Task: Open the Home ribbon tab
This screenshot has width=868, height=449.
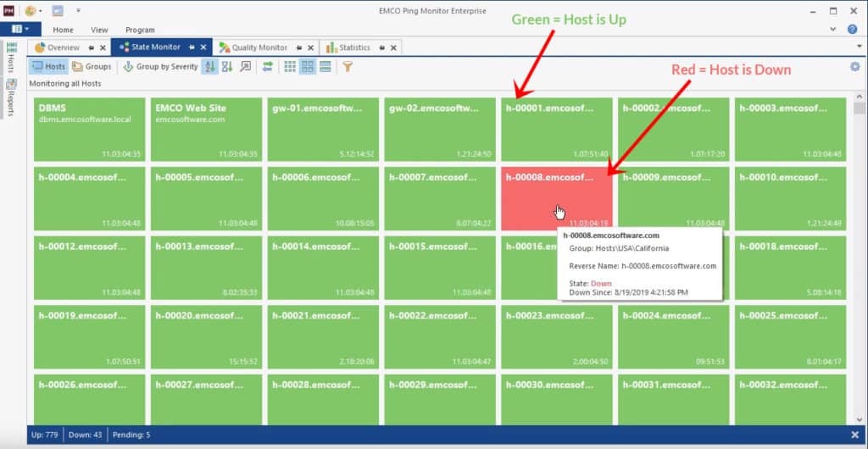Action: 63,30
